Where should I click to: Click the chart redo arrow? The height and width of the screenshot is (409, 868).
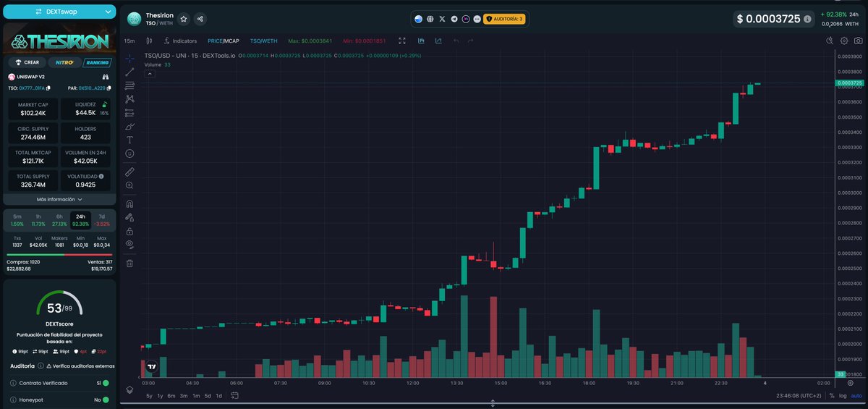(x=470, y=41)
